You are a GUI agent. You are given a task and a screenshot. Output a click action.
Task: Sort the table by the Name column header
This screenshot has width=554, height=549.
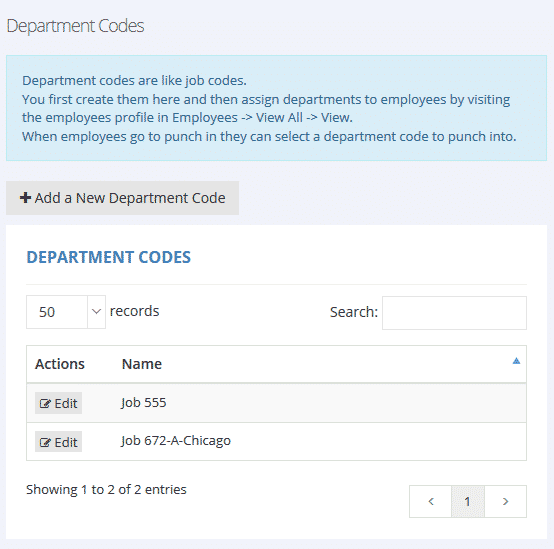[142, 364]
